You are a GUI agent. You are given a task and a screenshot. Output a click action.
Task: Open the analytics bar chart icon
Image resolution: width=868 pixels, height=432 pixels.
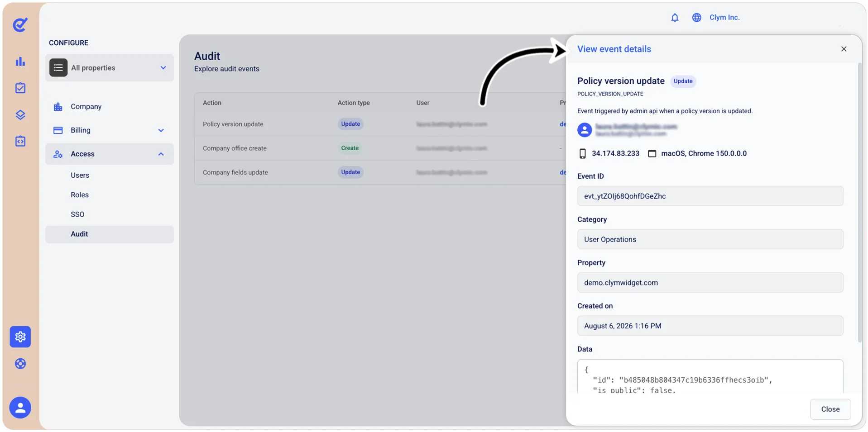(x=20, y=61)
